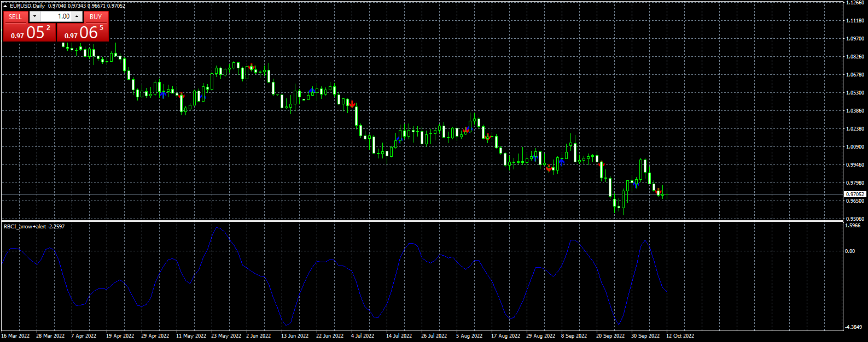Image resolution: width=868 pixels, height=342 pixels.
Task: Collapse the one-click trading panel triangle
Action: [5, 6]
